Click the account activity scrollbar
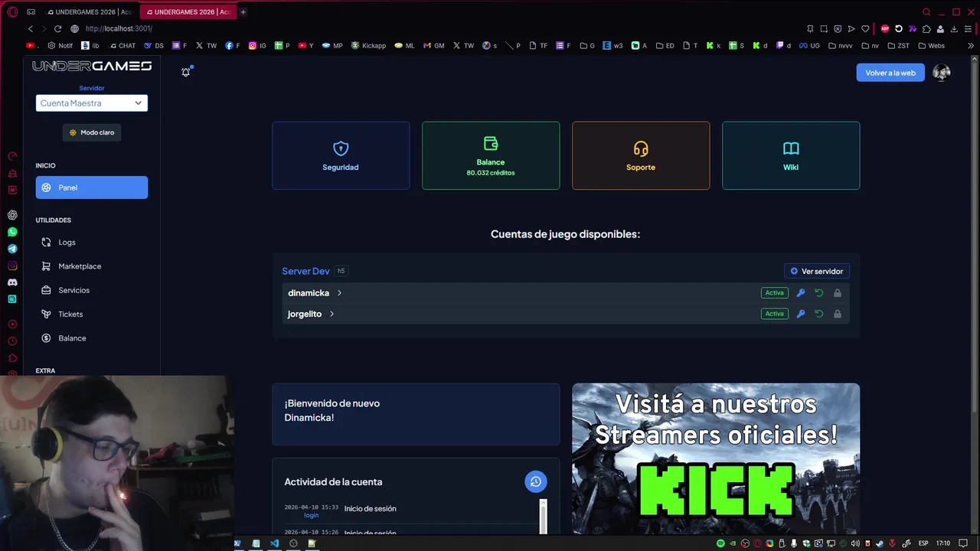Image resolution: width=980 pixels, height=551 pixels. coord(544,517)
